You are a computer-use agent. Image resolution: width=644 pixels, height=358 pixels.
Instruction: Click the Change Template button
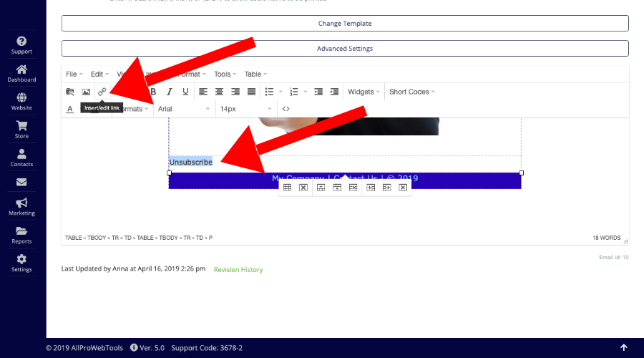click(x=345, y=24)
